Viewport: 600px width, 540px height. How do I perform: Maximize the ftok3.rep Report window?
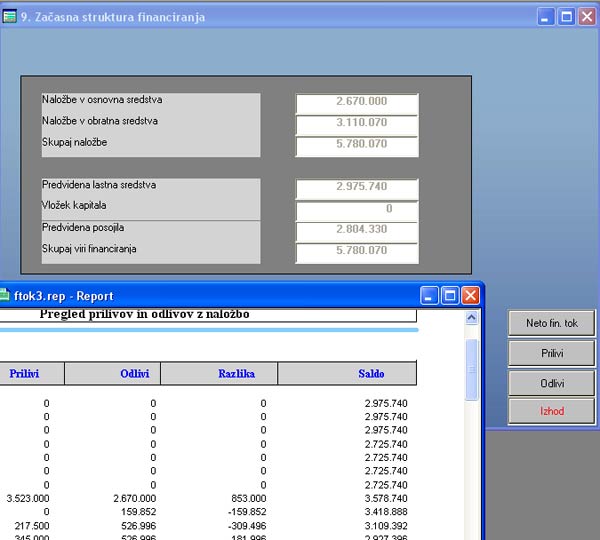coord(450,296)
